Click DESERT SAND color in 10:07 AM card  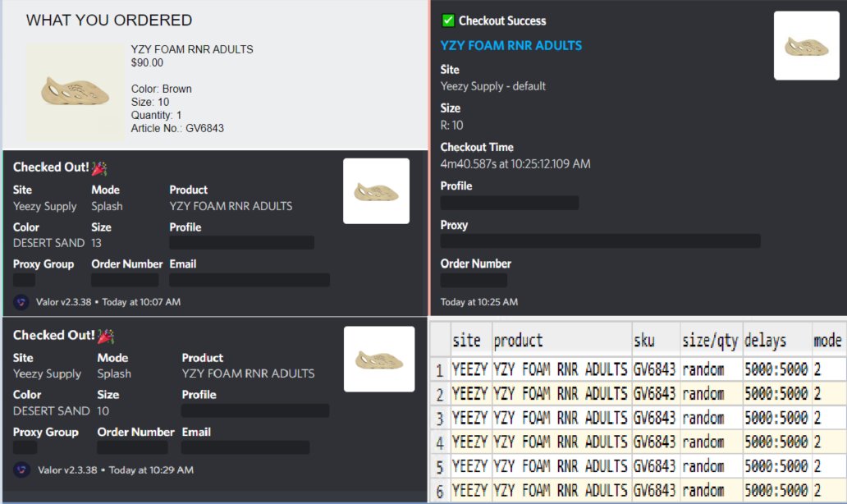click(48, 243)
